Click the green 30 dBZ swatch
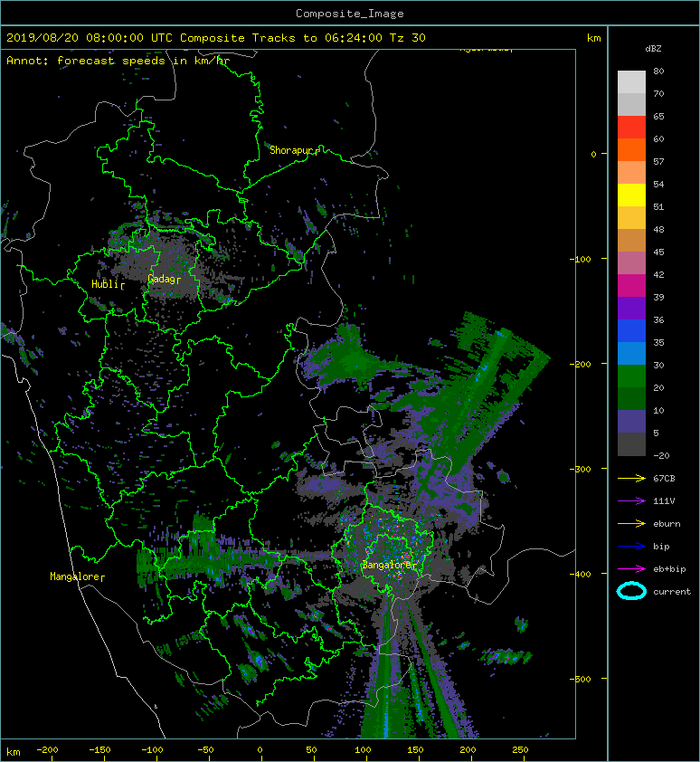Viewport: 700px width, 762px height. pos(631,376)
